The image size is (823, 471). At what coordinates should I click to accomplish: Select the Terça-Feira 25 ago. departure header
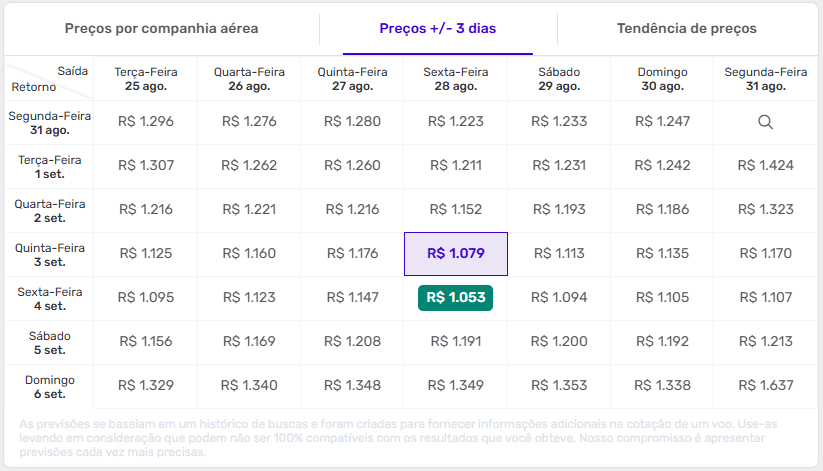point(146,79)
